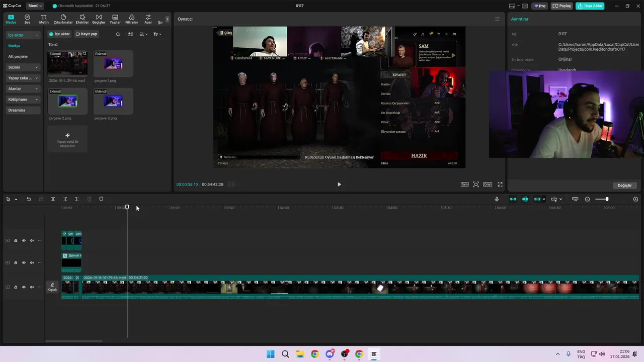Click the İçe aktar import button
Screen dimensions: 644x362
point(59,34)
